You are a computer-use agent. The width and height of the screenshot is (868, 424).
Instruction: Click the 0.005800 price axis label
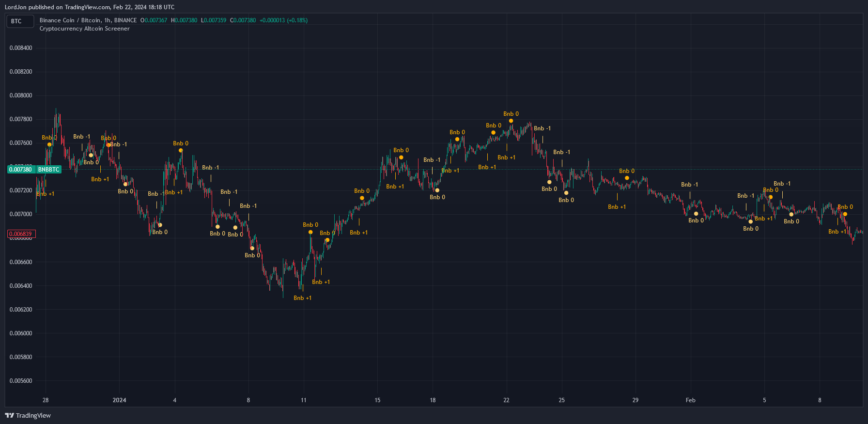pos(21,357)
